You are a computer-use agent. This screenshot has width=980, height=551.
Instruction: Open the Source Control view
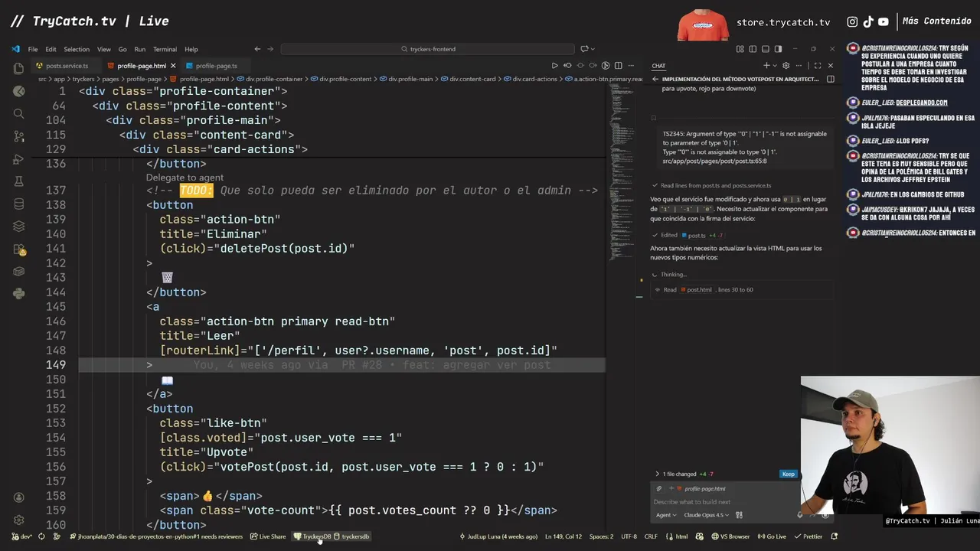point(18,136)
